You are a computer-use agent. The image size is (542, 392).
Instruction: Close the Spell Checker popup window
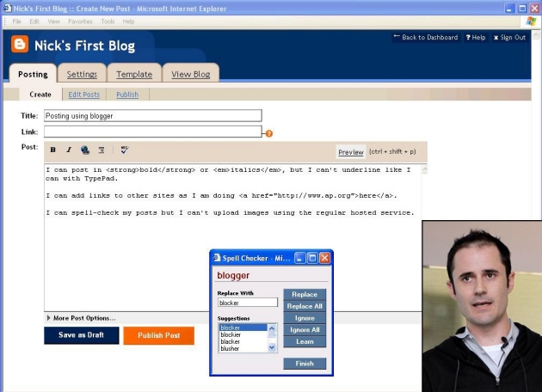pos(325,258)
